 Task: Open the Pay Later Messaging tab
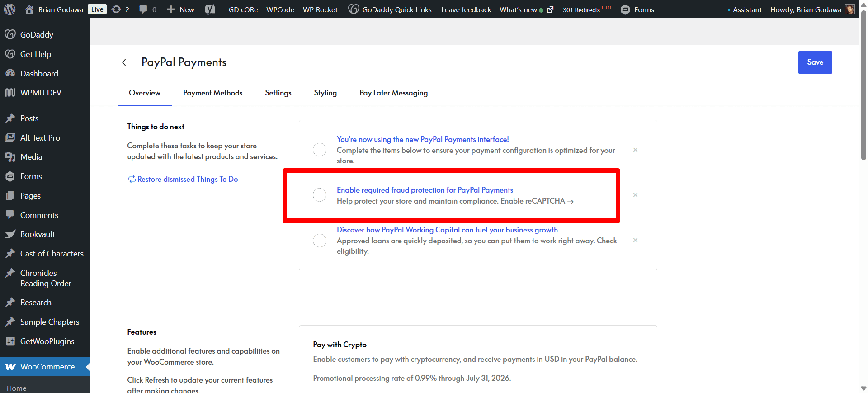tap(394, 93)
